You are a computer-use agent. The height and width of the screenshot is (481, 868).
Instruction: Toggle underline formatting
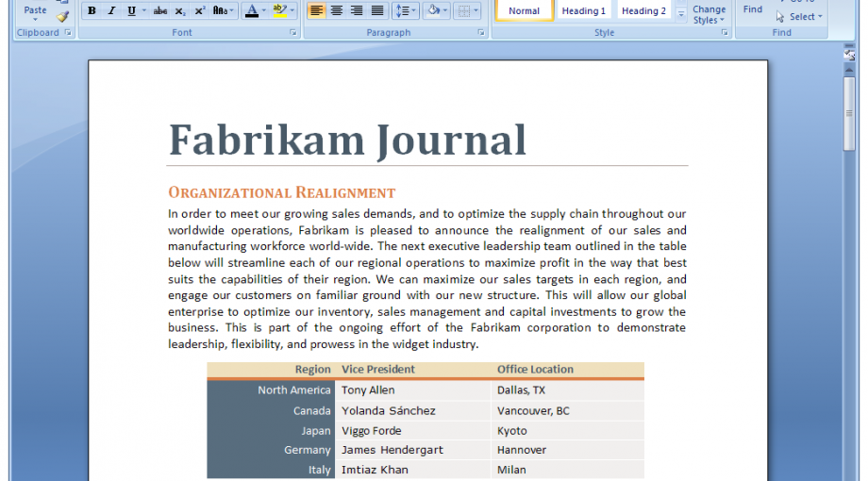[x=131, y=11]
